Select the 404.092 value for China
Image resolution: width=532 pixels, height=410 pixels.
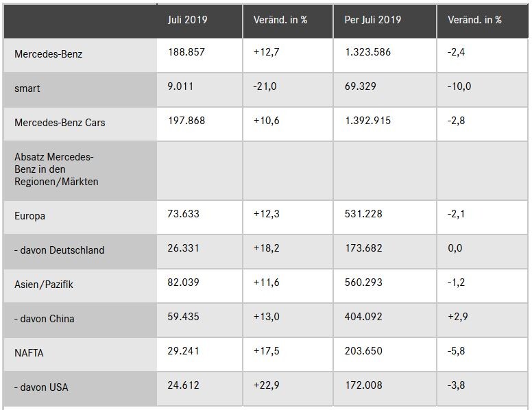[x=363, y=317]
